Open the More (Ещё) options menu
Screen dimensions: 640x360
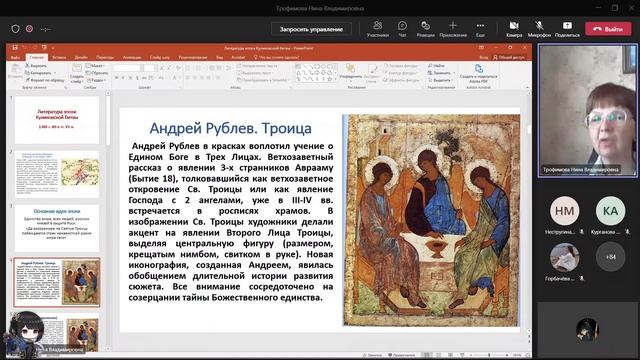[480, 29]
